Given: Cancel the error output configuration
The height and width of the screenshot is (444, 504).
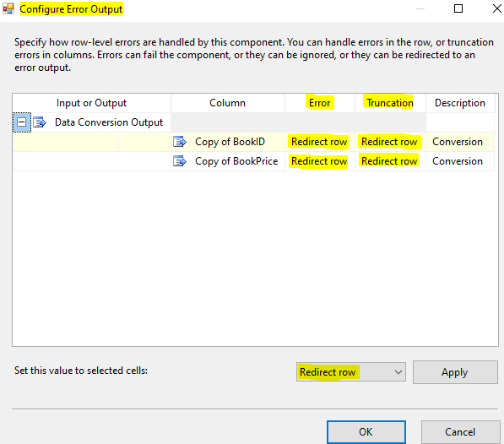Looking at the screenshot, I should (x=460, y=432).
